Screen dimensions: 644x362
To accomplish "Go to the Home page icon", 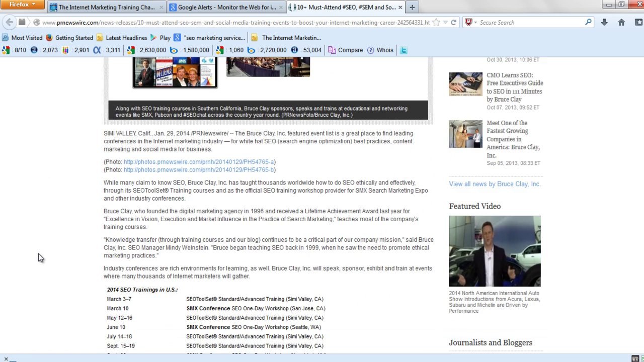I will (x=621, y=22).
